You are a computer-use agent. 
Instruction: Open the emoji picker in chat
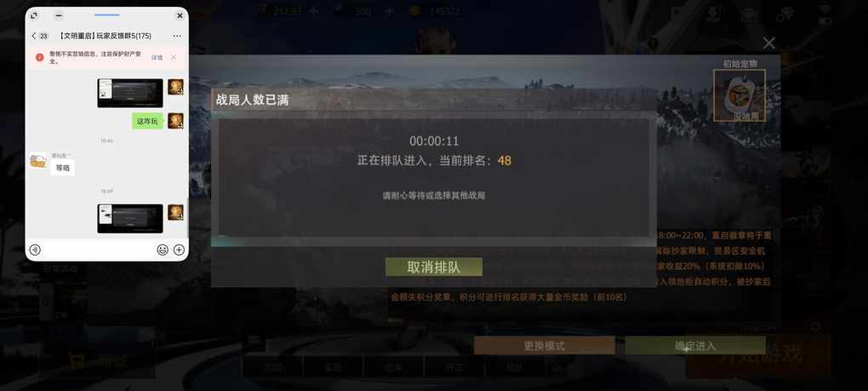point(163,250)
